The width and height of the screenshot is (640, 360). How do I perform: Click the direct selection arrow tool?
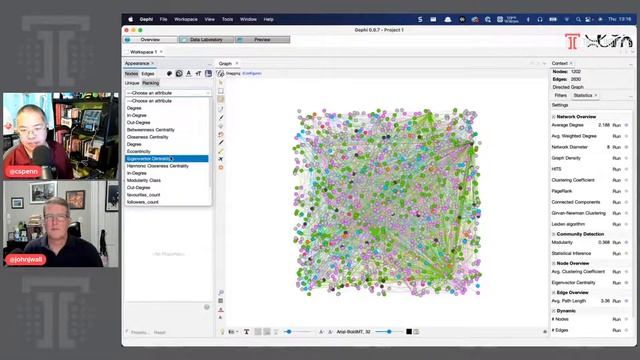pos(221,82)
